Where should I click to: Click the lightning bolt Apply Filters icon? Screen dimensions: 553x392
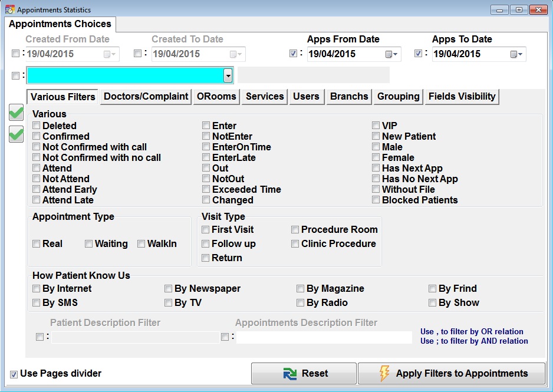(x=384, y=374)
